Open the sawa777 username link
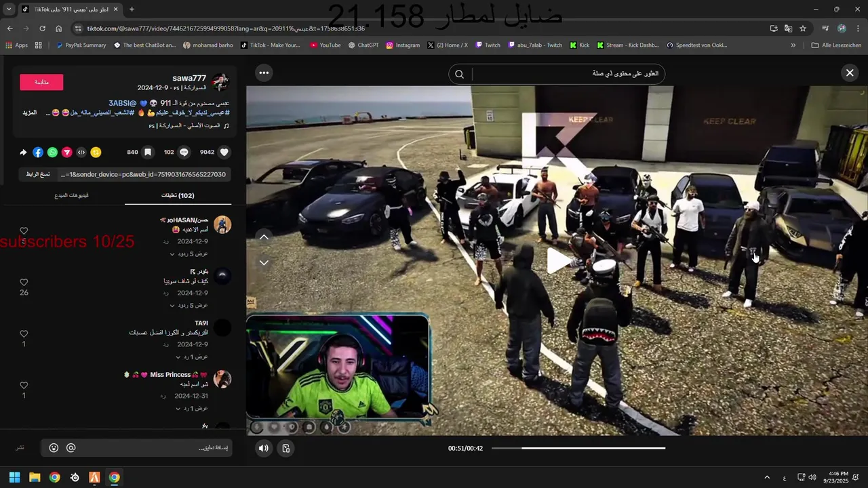The image size is (868, 488). tap(189, 79)
